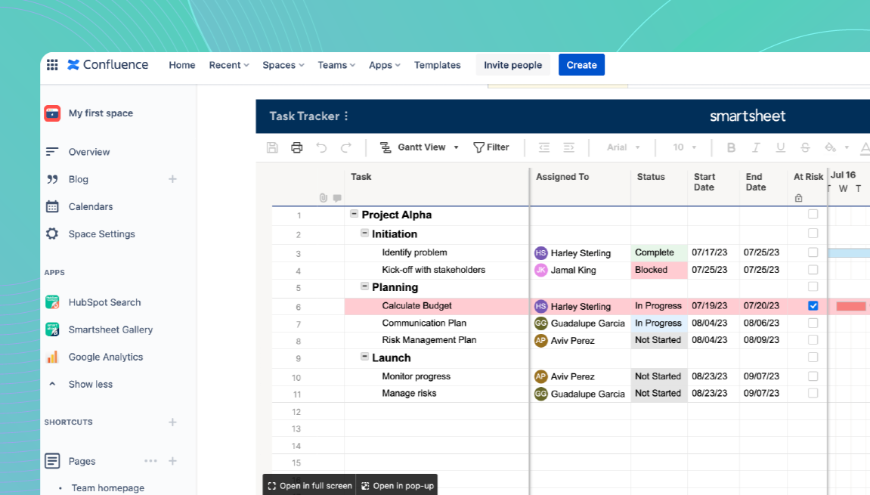The height and width of the screenshot is (495, 870).
Task: Open the Pages more options ellipsis
Action: 150,461
